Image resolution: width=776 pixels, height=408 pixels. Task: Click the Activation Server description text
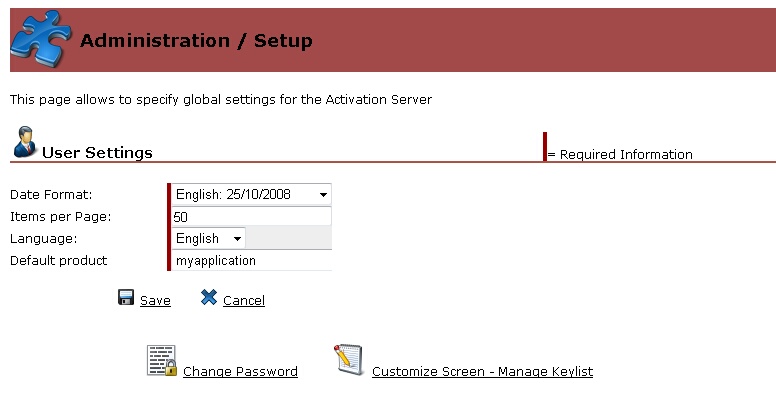click(x=220, y=100)
